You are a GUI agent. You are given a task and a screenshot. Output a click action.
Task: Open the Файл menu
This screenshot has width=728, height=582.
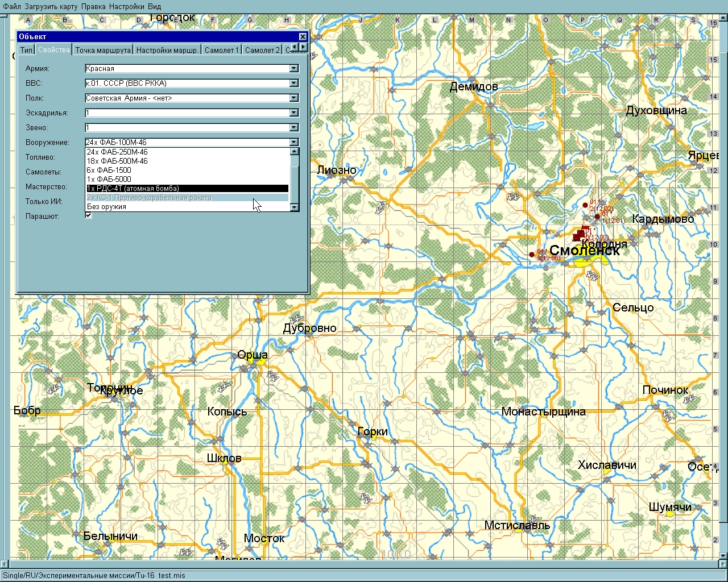pyautogui.click(x=12, y=7)
